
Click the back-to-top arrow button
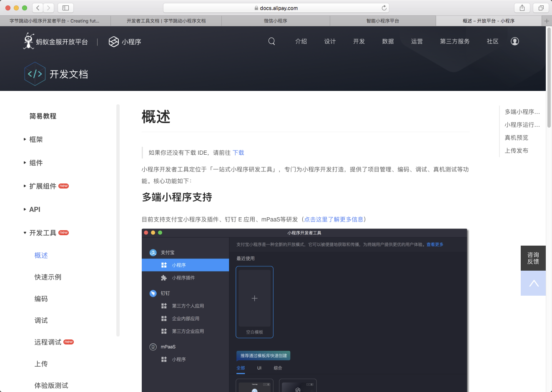tap(533, 283)
